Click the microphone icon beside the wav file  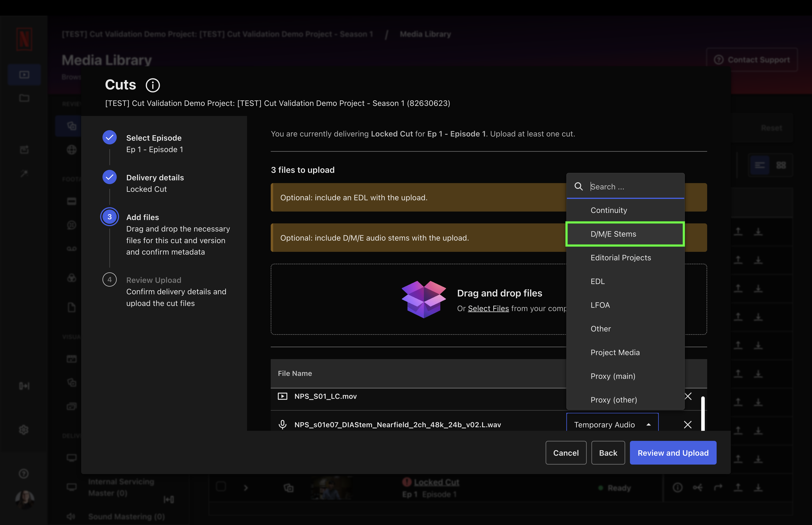(282, 424)
